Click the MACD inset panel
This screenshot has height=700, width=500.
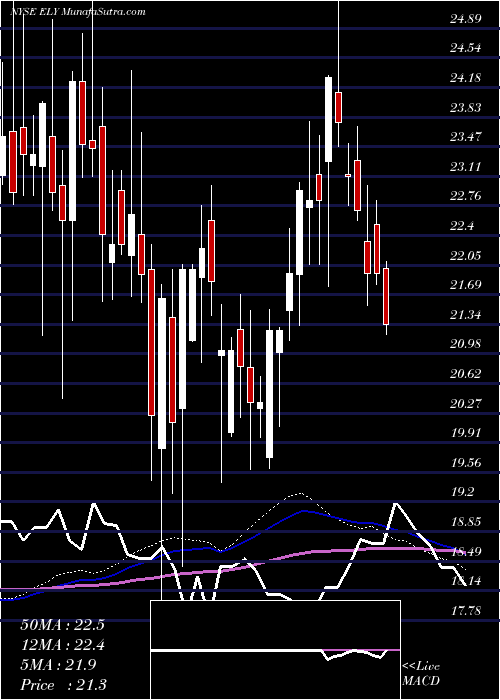tap(275, 650)
